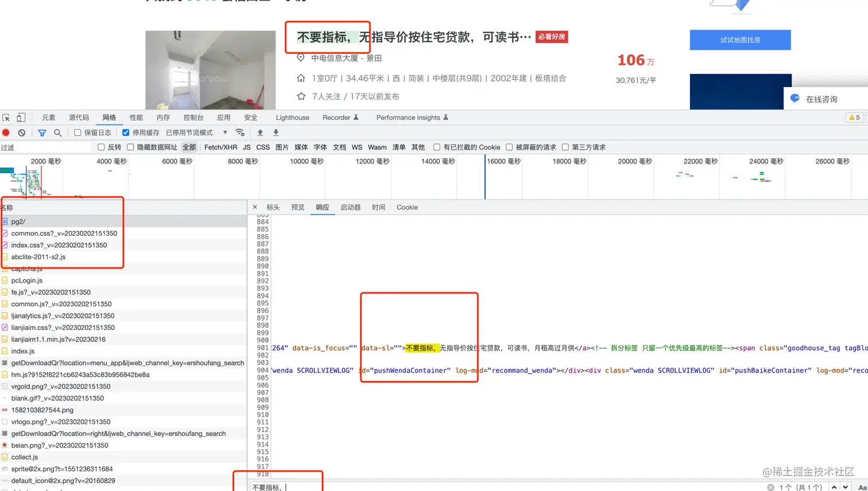Select lianjiaim.css request row
Image resolution: width=868 pixels, height=491 pixels.
coord(123,328)
